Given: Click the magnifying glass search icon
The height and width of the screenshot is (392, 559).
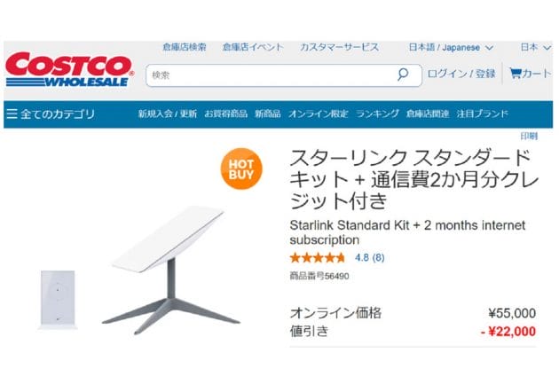Looking at the screenshot, I should (403, 75).
